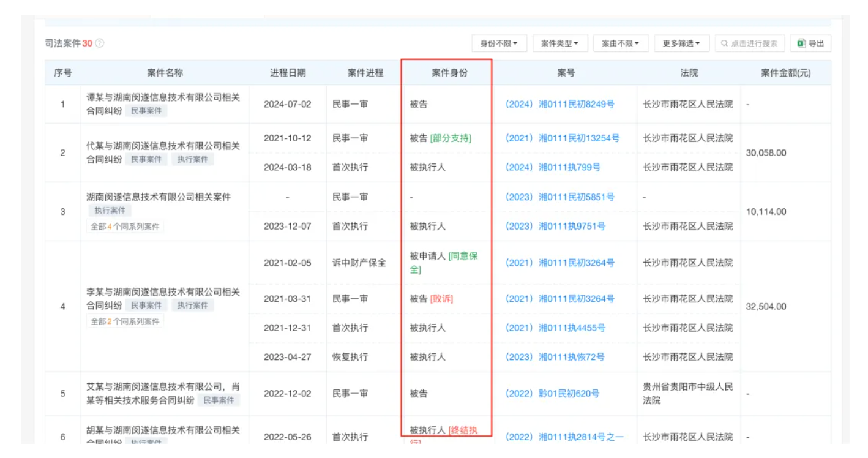Expand the 案件类型 dropdown
868x458 pixels.
tap(559, 43)
